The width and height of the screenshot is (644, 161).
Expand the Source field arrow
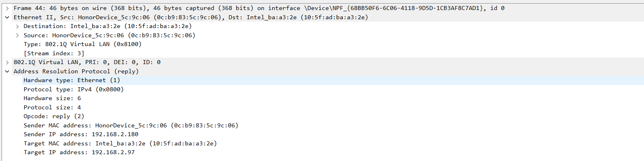click(x=17, y=35)
